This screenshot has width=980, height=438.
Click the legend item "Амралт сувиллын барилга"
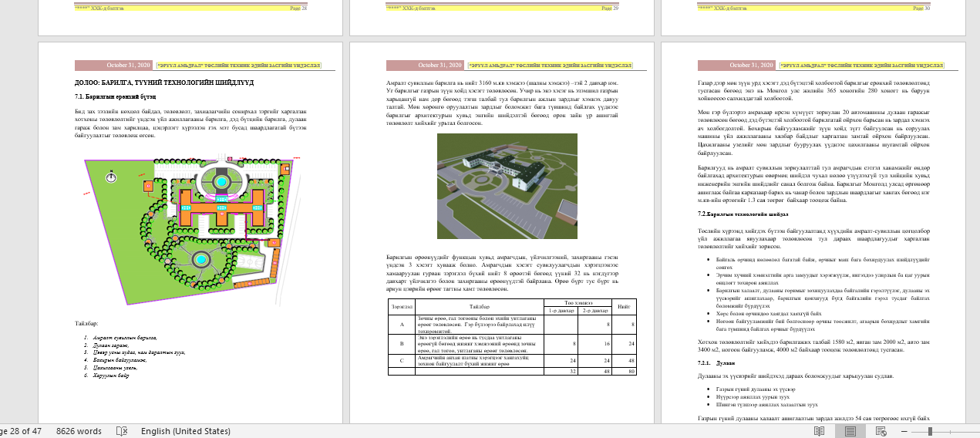click(124, 339)
